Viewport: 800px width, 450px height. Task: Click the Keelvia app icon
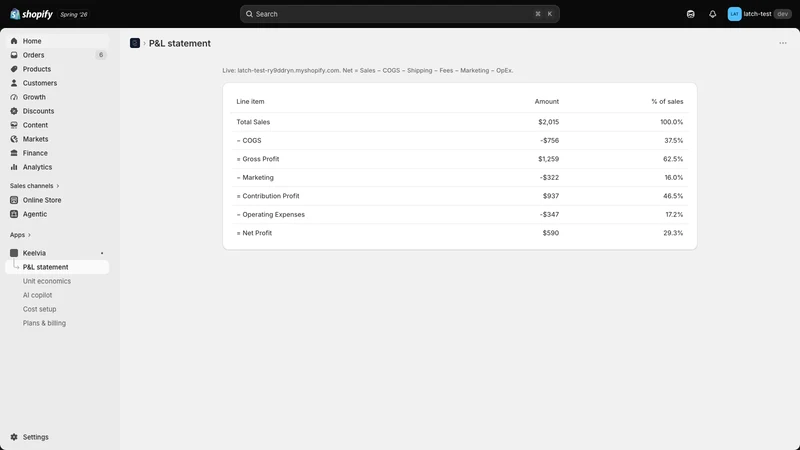(14, 253)
